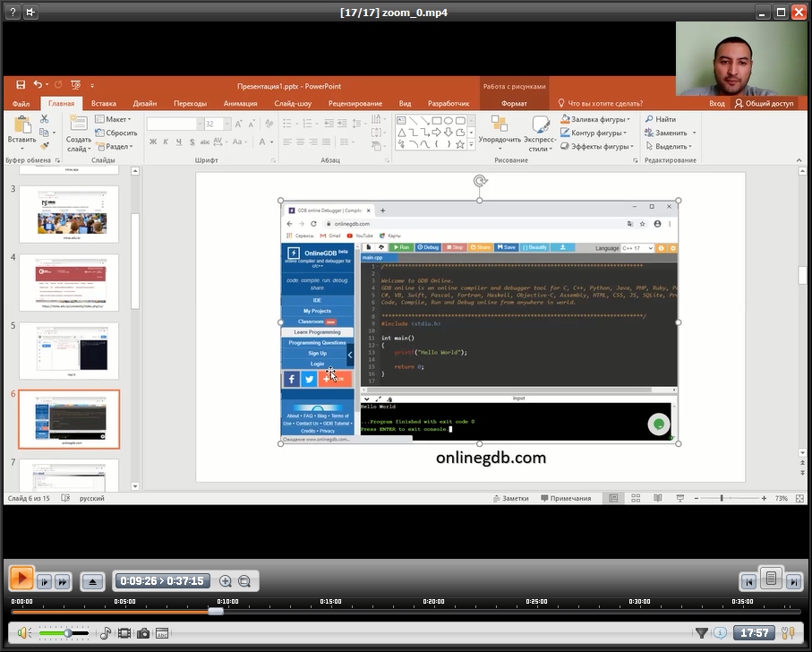812x652 pixels.
Task: Click the zoom-out magnifier icon
Action: coord(244,581)
